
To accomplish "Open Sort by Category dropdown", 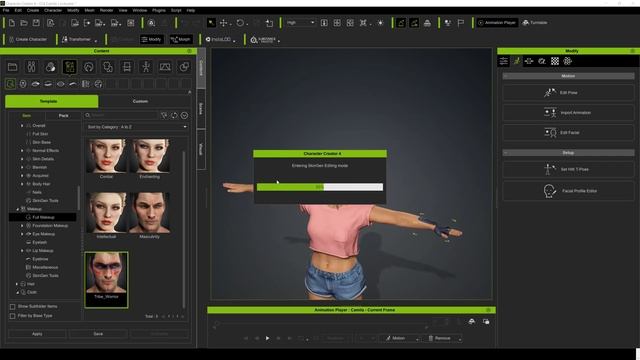I will click(x=137, y=127).
